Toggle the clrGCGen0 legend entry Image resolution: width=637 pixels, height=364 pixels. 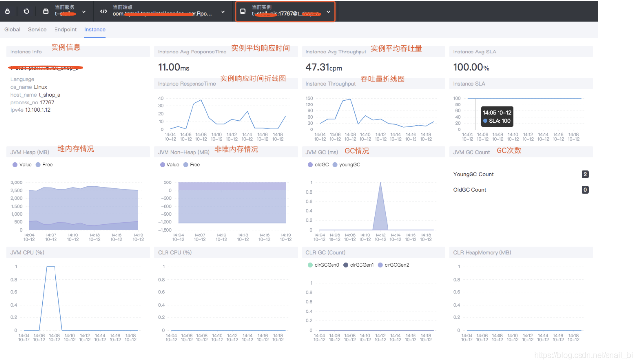pyautogui.click(x=323, y=265)
